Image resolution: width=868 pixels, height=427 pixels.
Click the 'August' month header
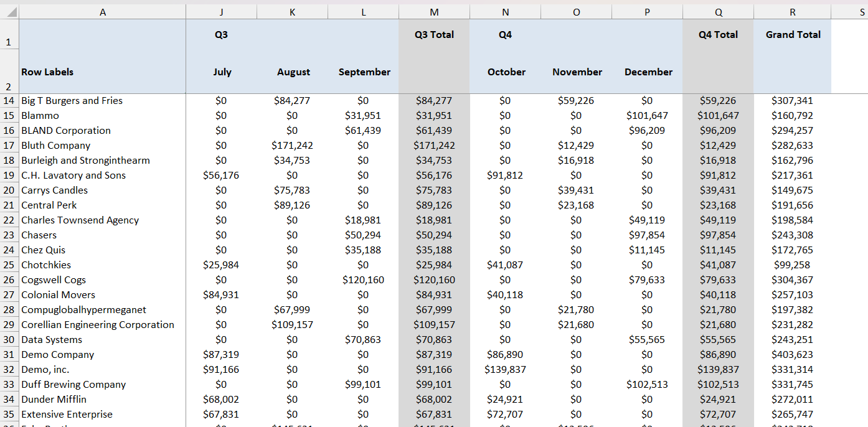(293, 72)
